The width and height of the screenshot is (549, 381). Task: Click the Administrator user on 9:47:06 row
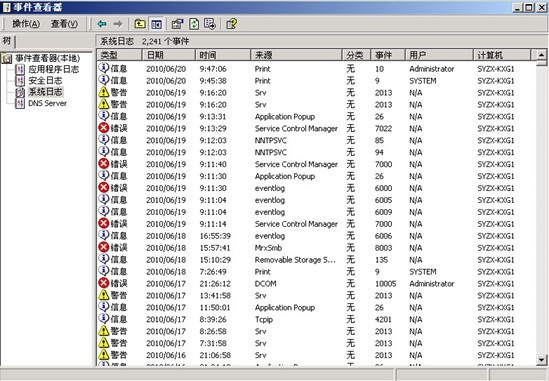tap(432, 69)
